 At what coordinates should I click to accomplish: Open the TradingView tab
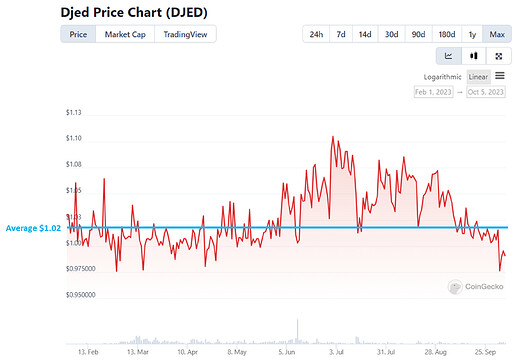coord(185,34)
